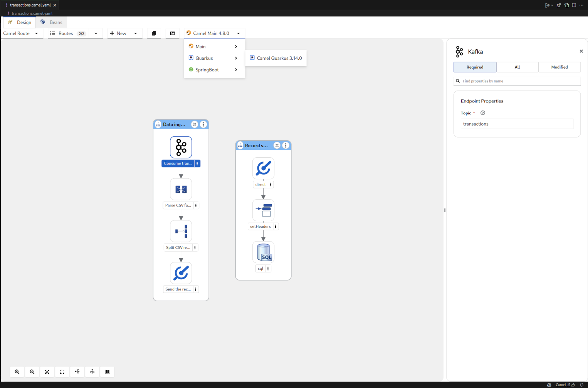Click the Topic input field
This screenshot has width=588, height=388.
(517, 124)
